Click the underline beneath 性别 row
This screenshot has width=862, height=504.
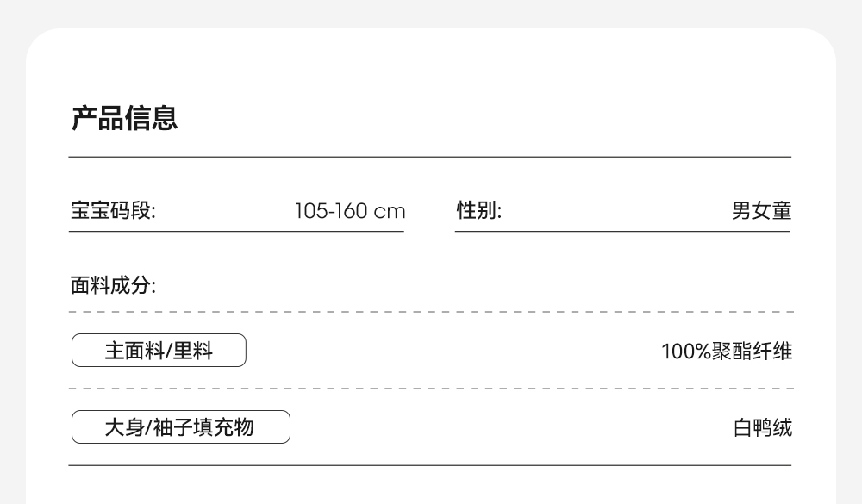pos(622,231)
